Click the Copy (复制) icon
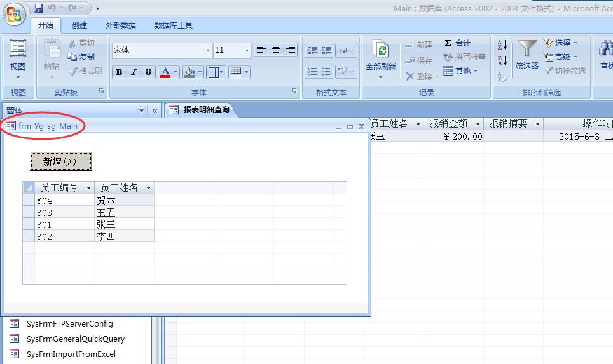This screenshot has width=613, height=364. pos(73,57)
